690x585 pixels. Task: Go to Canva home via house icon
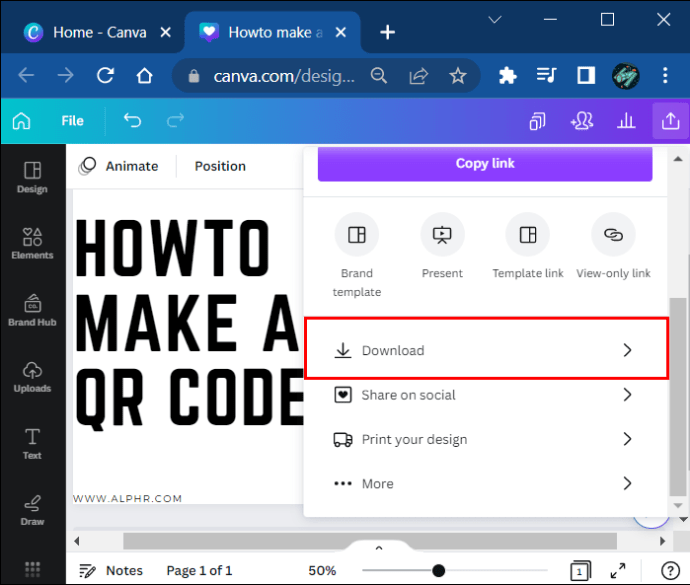point(22,121)
